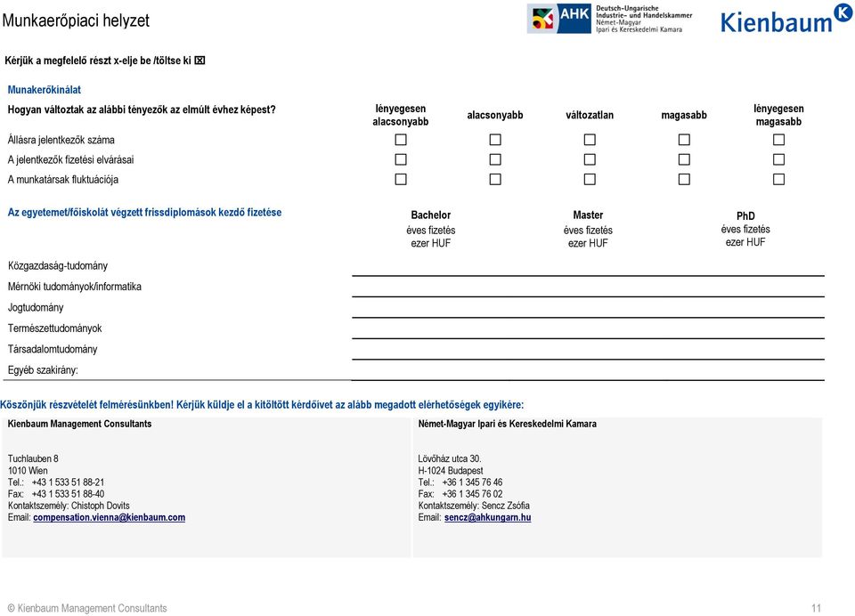Open the compensation.vienna@kienbaum.com email link
Screen dimensions: 855x616
pyautogui.click(x=109, y=517)
